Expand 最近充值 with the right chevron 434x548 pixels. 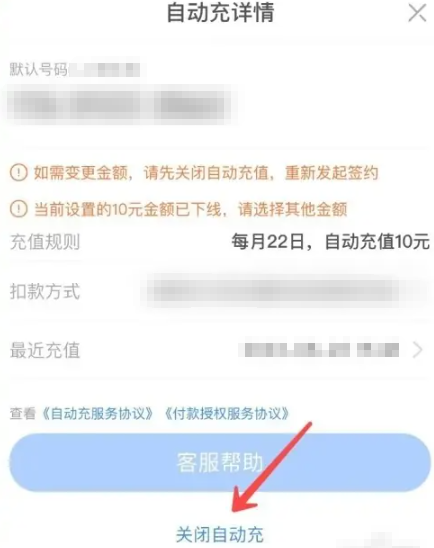418,350
